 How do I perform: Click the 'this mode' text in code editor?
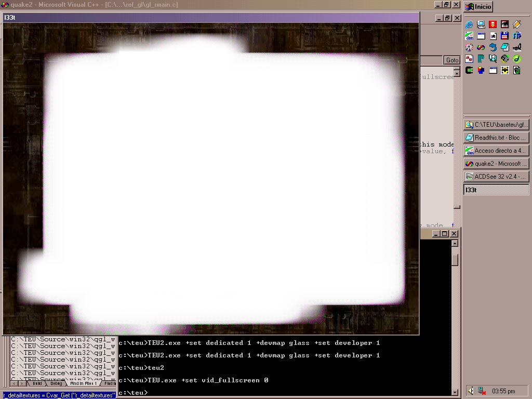click(436, 144)
